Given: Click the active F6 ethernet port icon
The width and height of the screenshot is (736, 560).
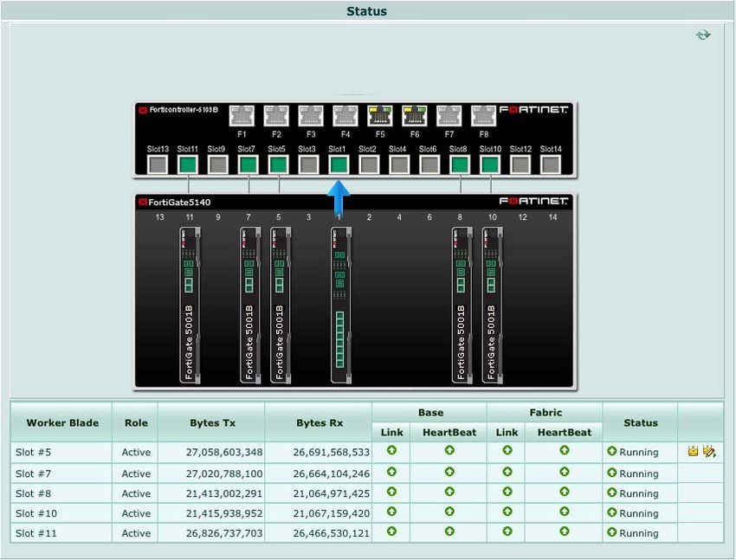Looking at the screenshot, I should coord(415,116).
